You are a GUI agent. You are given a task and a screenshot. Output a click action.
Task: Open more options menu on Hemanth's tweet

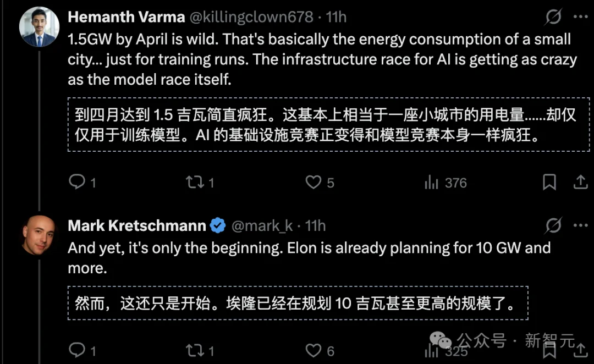pos(580,16)
